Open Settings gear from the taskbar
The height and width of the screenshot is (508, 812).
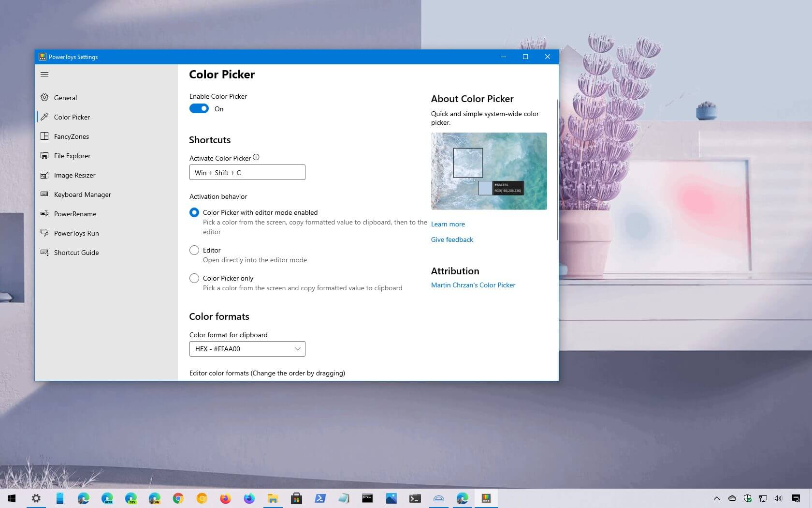(x=36, y=498)
